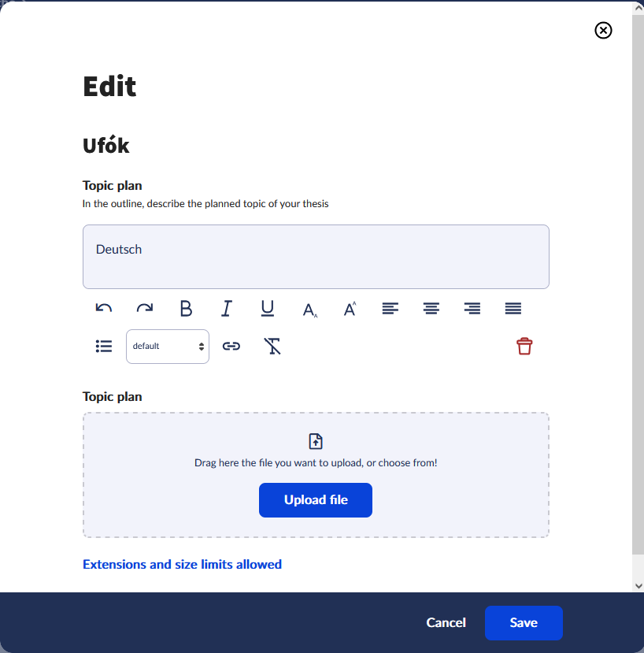Apply underline formatting
This screenshot has height=653, width=644.
coord(268,309)
